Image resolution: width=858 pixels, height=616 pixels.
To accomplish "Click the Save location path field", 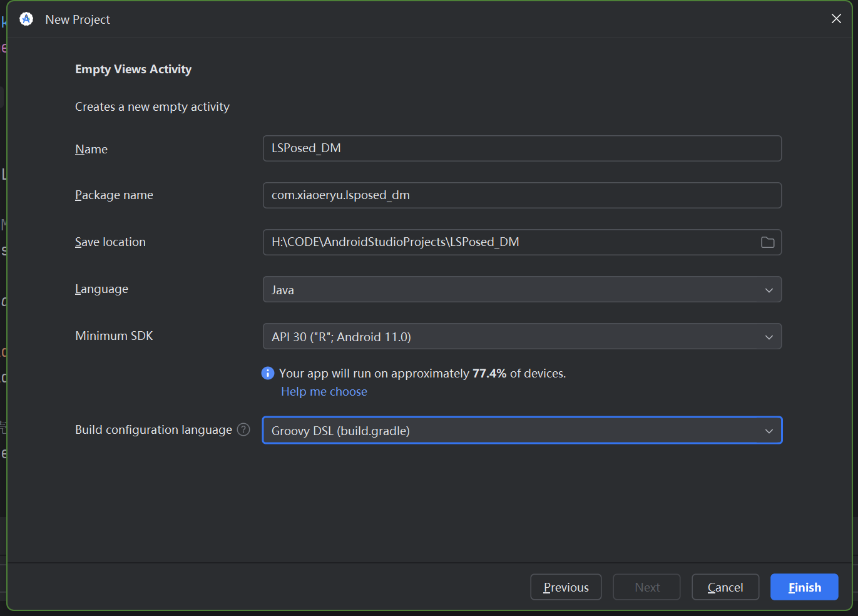I will pos(507,242).
